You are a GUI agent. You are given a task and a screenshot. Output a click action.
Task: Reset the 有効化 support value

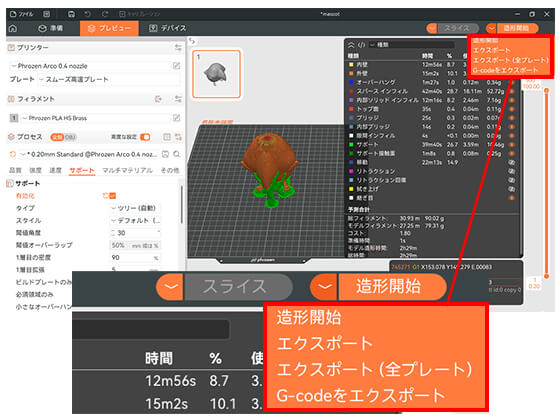(x=105, y=196)
